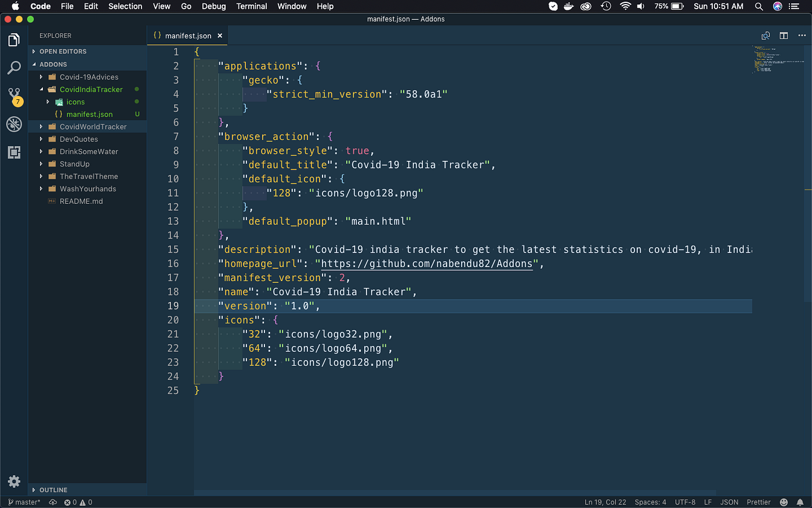Click the Docker whale icon in menu bar
Screen dimensions: 812x508
point(569,6)
